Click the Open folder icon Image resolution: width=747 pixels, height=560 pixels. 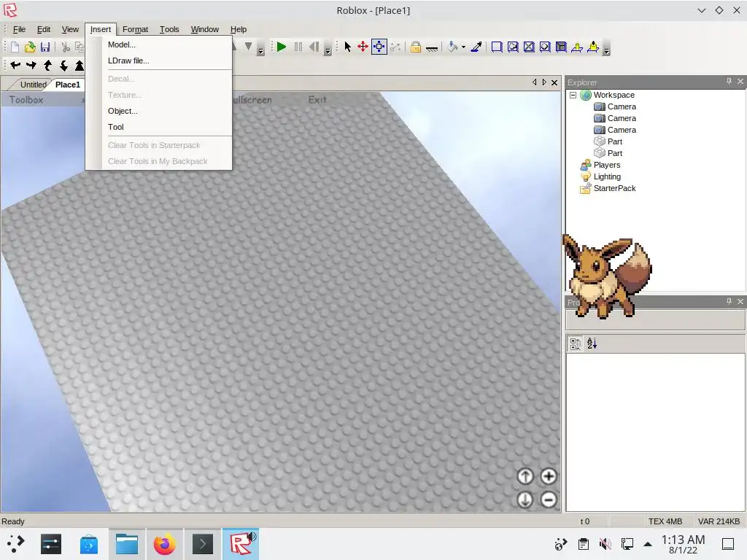(x=30, y=47)
